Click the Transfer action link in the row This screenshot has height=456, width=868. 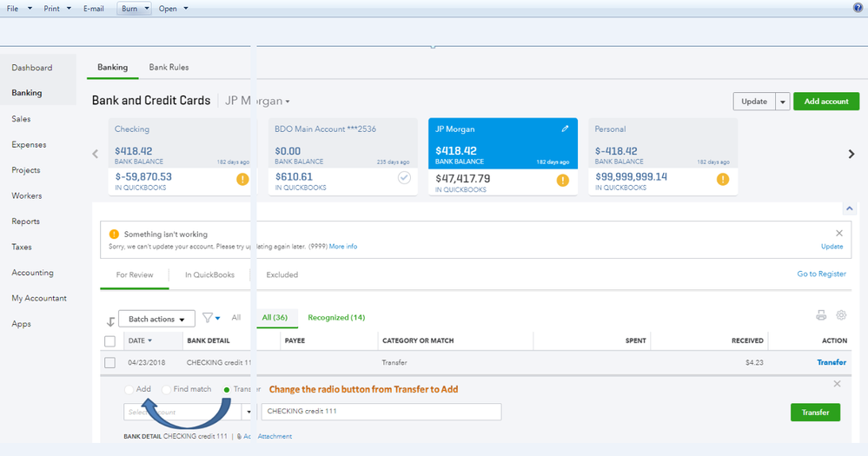pos(832,362)
